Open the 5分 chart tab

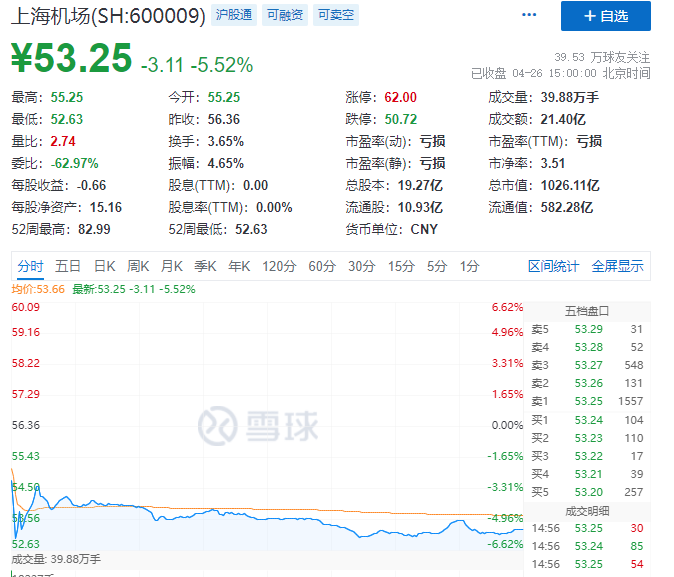coord(437,267)
